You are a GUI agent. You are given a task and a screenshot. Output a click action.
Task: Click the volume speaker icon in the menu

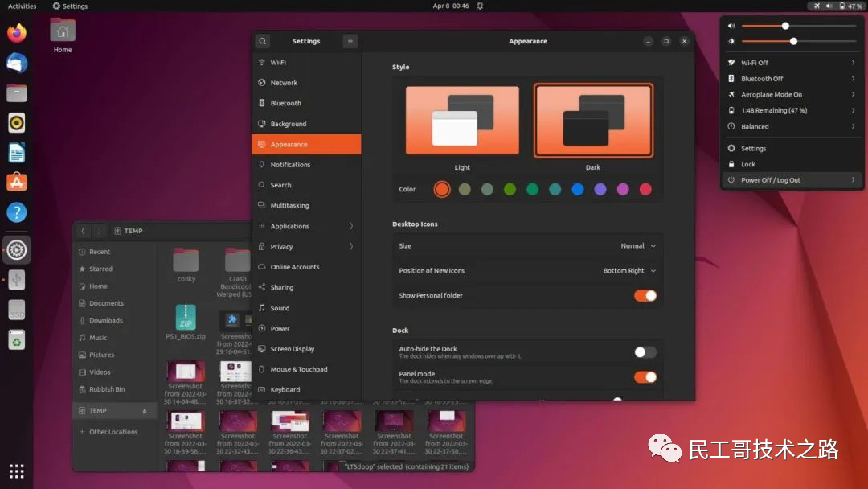tap(731, 26)
